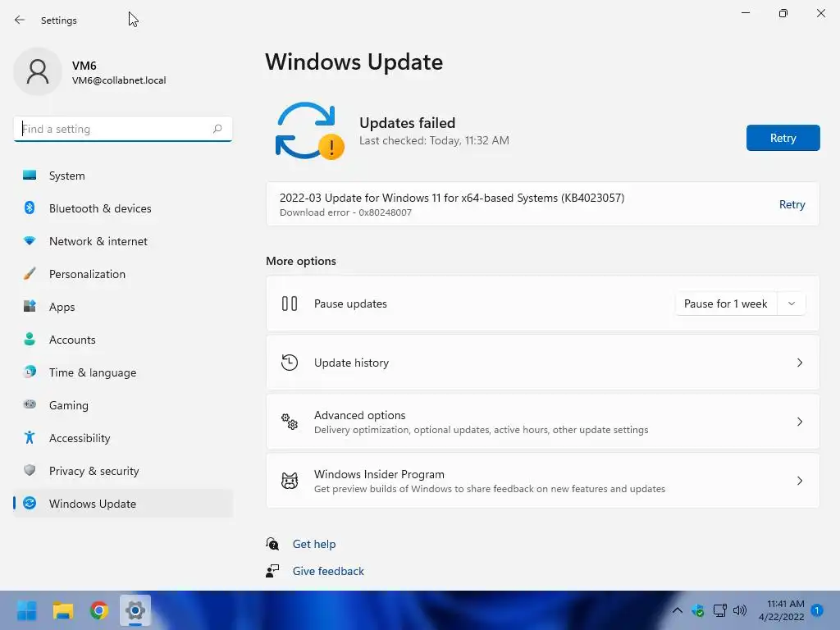Click the Last checked: Today, 11:32 AM text
The image size is (840, 630).
(x=434, y=140)
